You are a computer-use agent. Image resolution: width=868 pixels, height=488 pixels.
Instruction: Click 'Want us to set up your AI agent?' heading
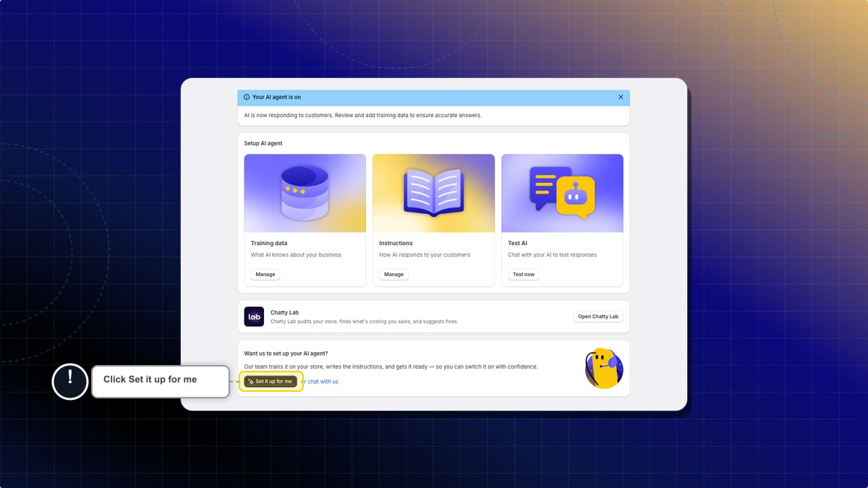tap(286, 354)
